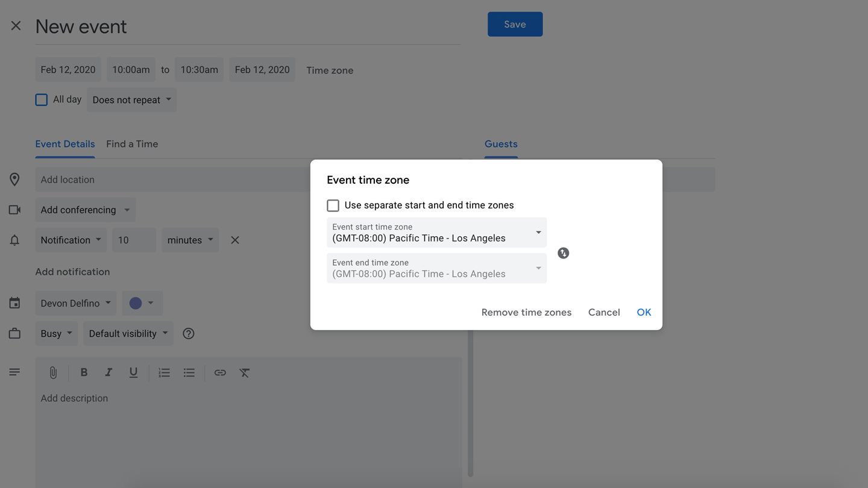Toggle italic formatting in description toolbar

[x=108, y=373]
